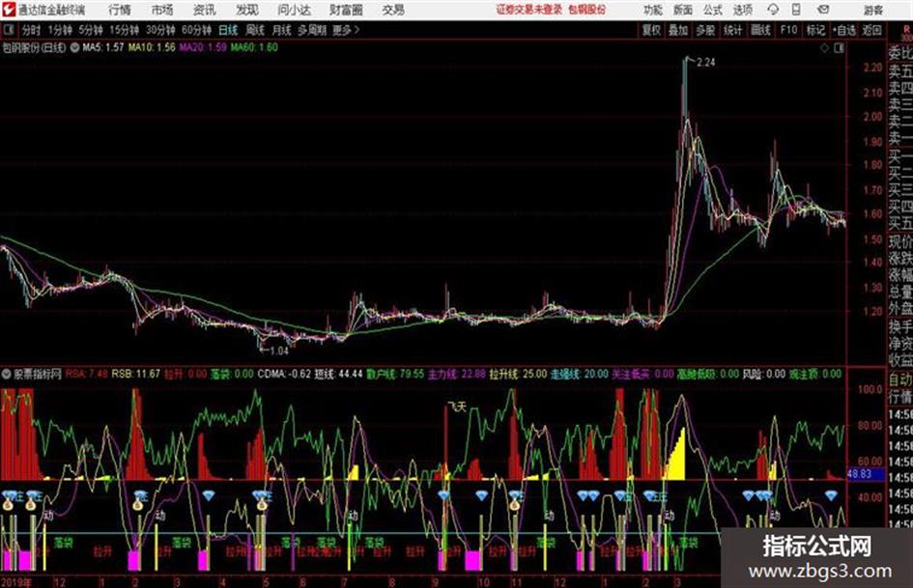Click the mobile phone icon
The image size is (913, 588).
click(796, 10)
